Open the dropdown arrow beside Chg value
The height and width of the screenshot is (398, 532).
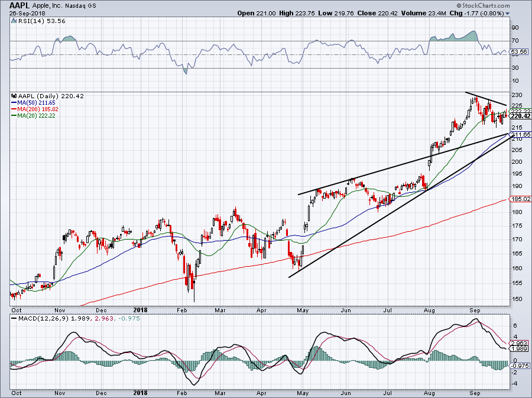pos(508,14)
